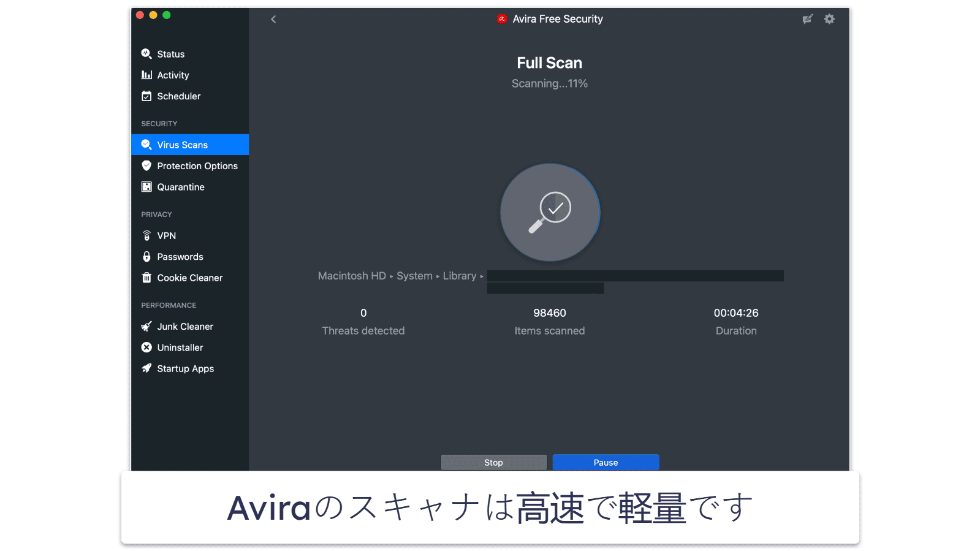
Task: Open the Startup Apps label
Action: click(186, 368)
